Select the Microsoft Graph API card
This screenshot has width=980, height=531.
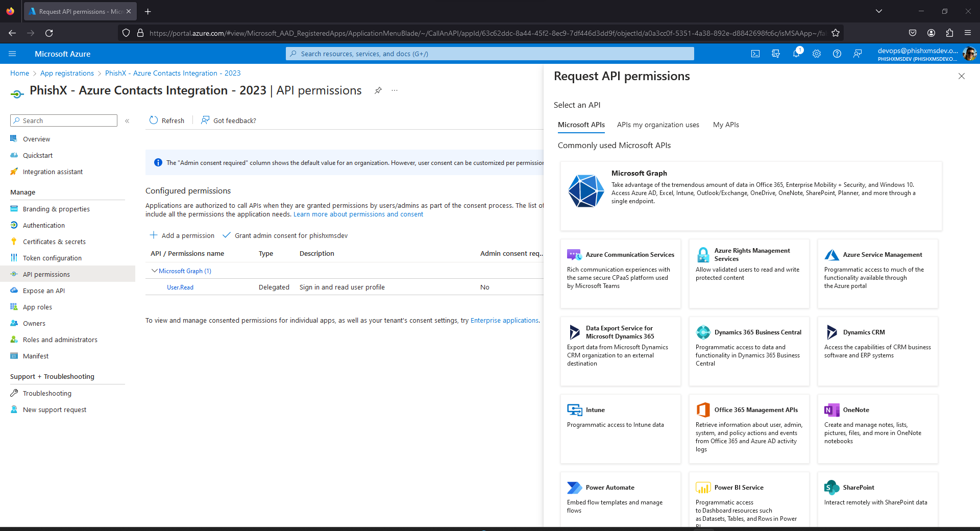[x=751, y=196]
